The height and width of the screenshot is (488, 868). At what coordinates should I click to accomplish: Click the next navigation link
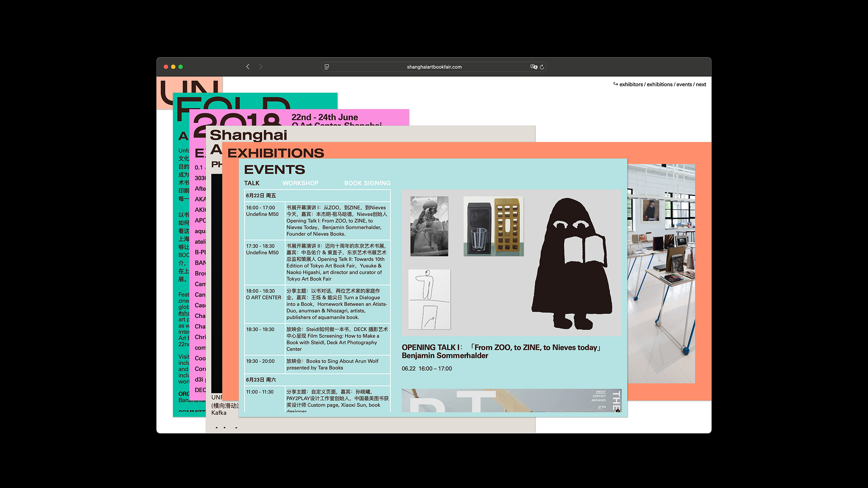(701, 84)
